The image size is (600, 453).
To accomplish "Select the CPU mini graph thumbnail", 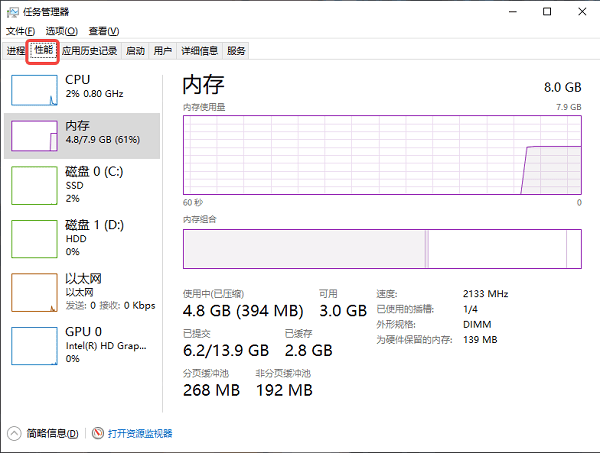I will (34, 89).
